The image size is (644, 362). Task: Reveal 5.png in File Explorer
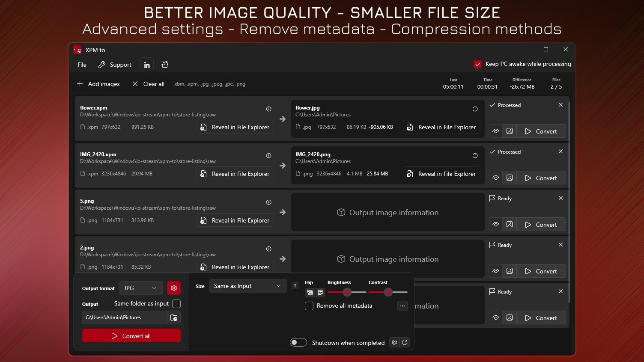click(x=235, y=220)
